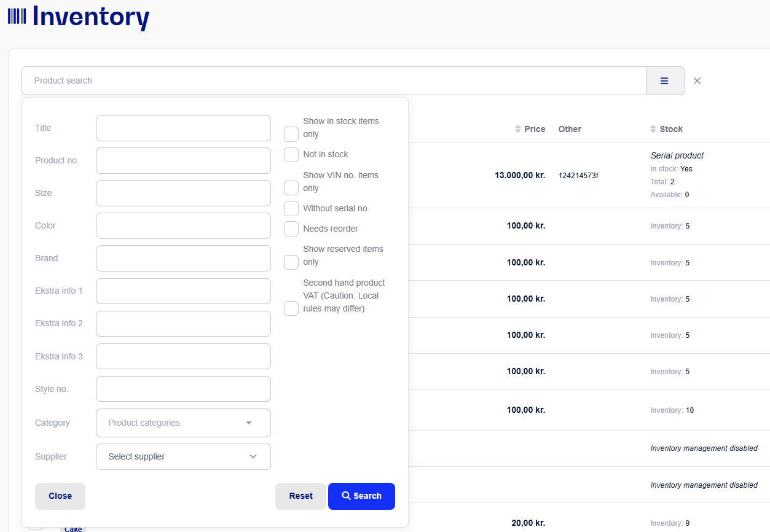The width and height of the screenshot is (770, 532).
Task: Select serial number 124214573f text
Action: 578,176
